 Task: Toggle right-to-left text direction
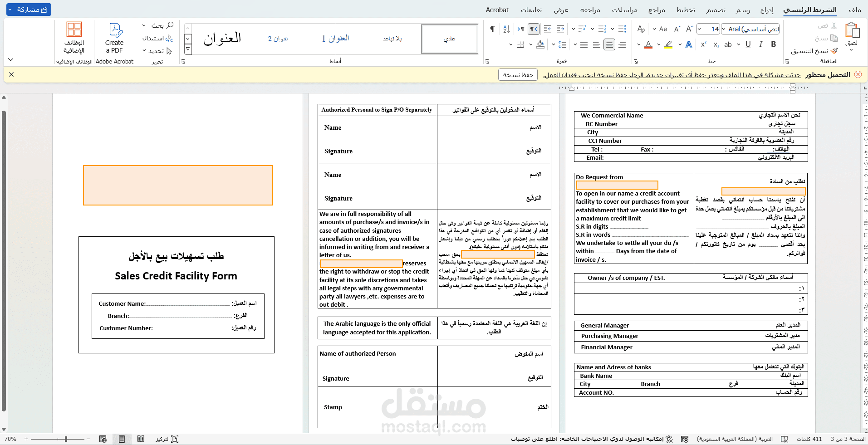(x=534, y=29)
